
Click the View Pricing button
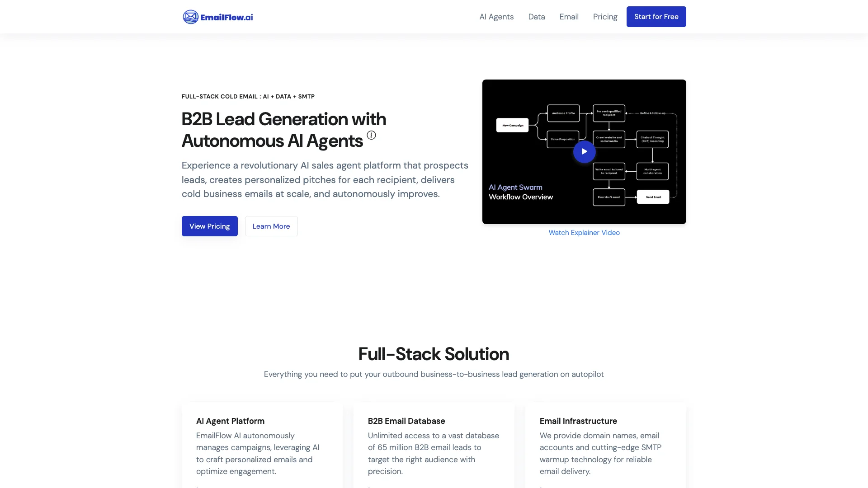tap(209, 226)
